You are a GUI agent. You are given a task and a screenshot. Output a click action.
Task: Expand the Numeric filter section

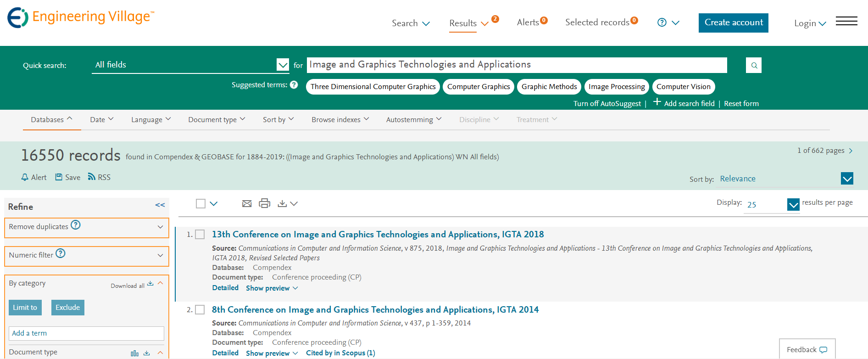point(160,255)
